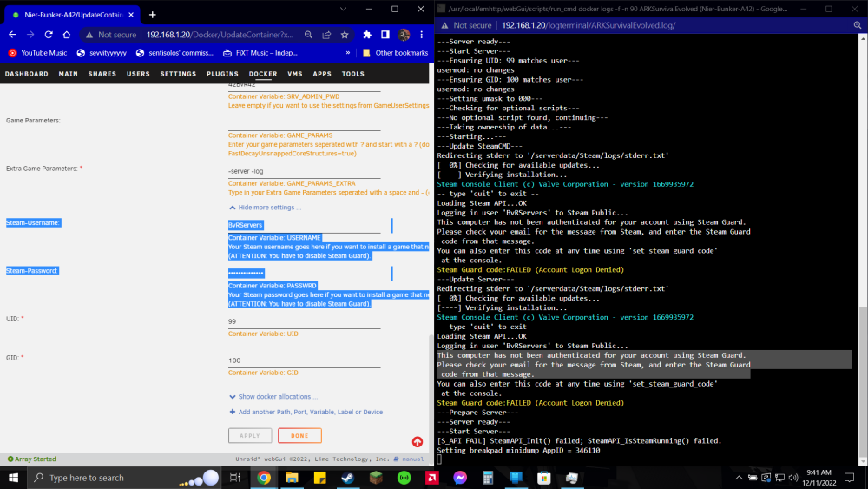Image resolution: width=868 pixels, height=489 pixels.
Task: Close the Nier-Bunker-A42 tab
Action: pyautogui.click(x=129, y=15)
